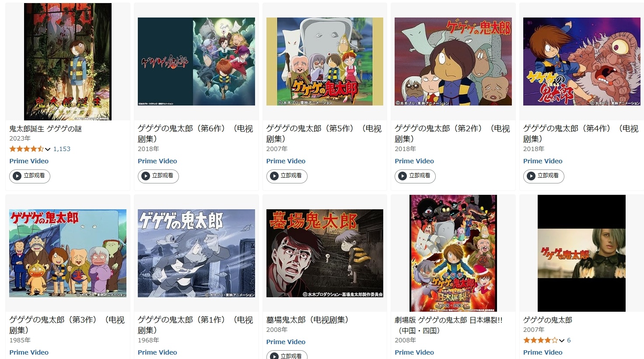644x359 pixels.
Task: Open the 6 reviews count link
Action: click(x=569, y=340)
